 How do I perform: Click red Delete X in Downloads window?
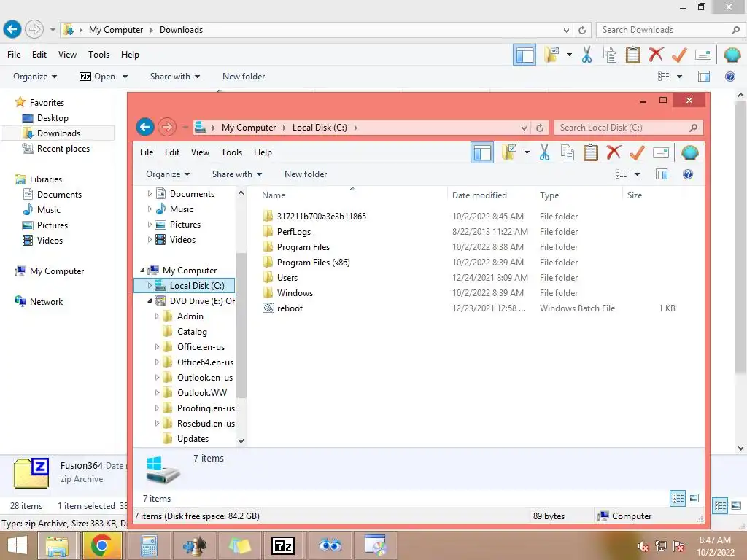click(x=656, y=54)
